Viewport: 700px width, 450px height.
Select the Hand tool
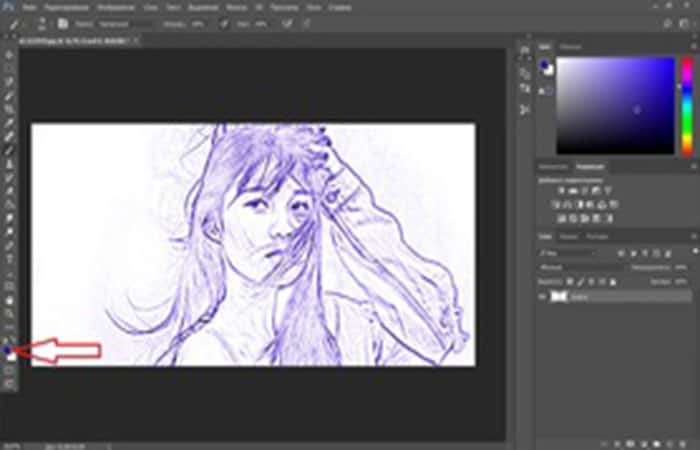9,300
